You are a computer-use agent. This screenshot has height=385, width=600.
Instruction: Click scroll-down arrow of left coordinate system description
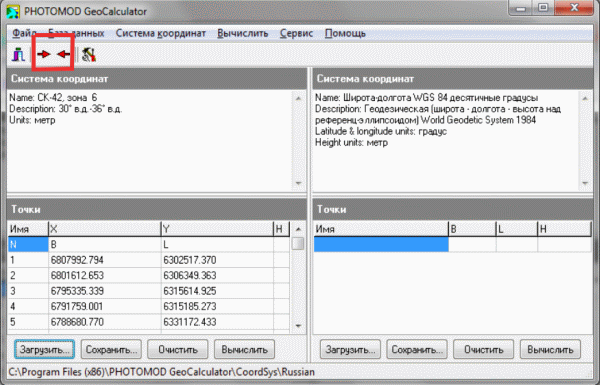pos(298,183)
